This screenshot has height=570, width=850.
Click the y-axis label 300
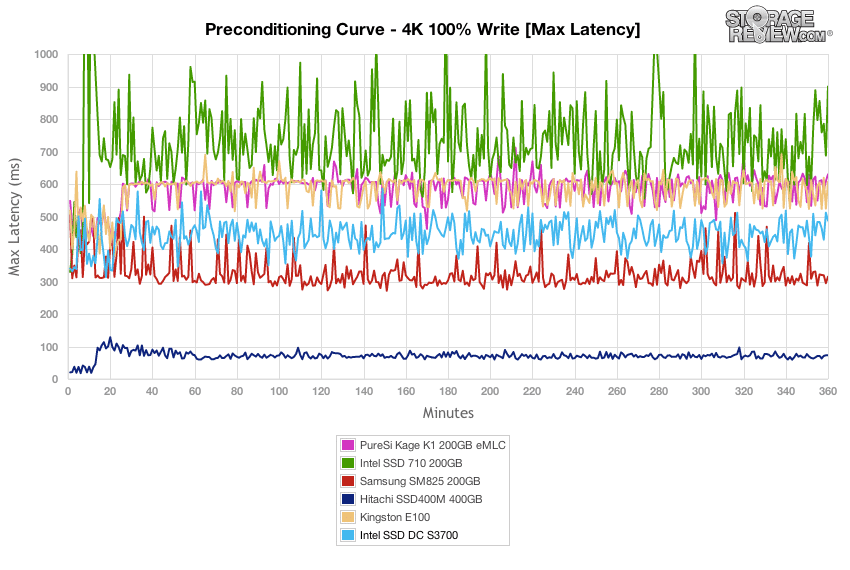point(49,282)
